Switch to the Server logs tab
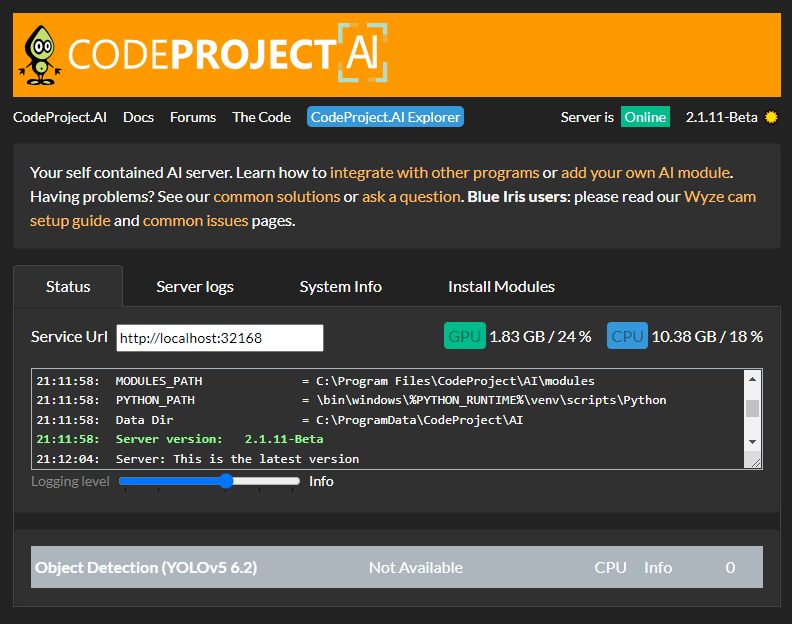The image size is (792, 624). point(195,286)
